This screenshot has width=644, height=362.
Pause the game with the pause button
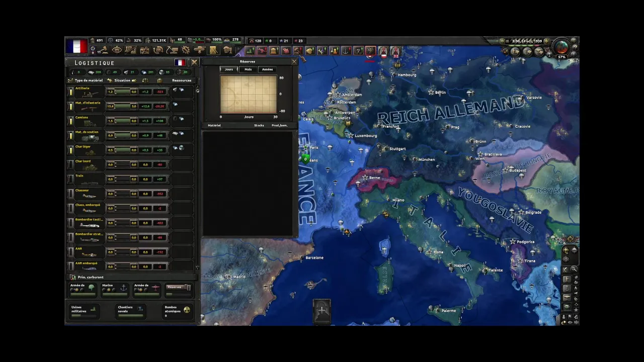tap(507, 41)
